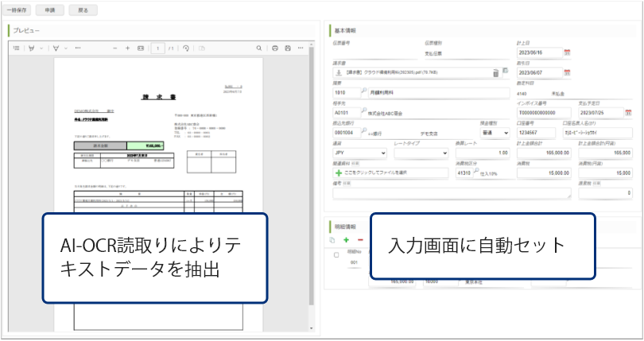
Task: Open the right-side ellipsis menu in PDF toolbar
Action: point(301,48)
